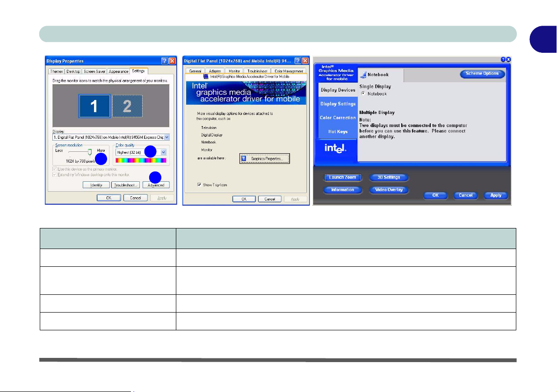557x392 pixels.
Task: Open the Display device dropdown list
Action: [x=167, y=137]
